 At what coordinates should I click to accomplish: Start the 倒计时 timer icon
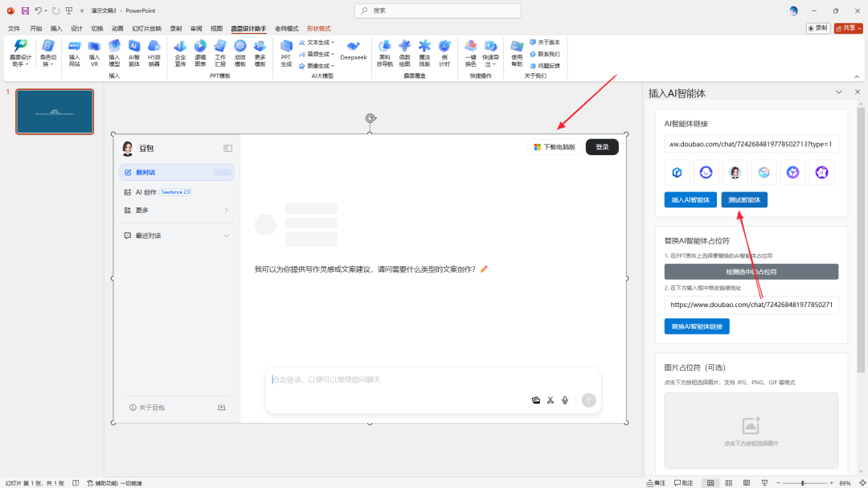click(444, 53)
